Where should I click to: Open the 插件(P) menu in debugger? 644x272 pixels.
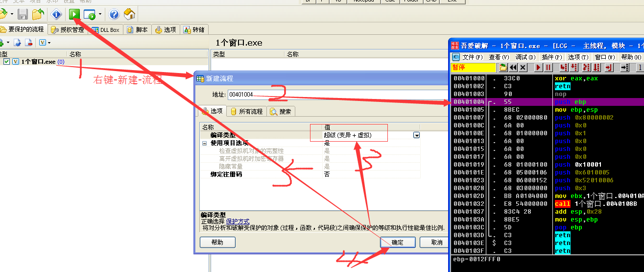tap(552, 57)
